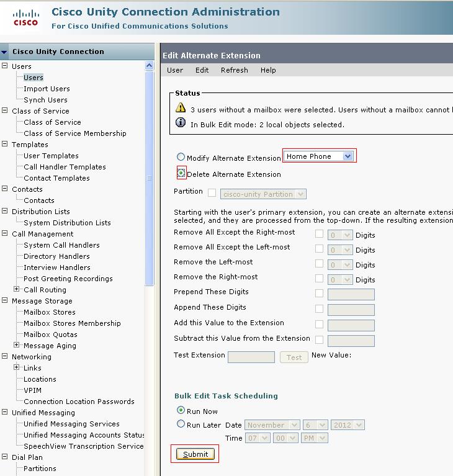Open the AM/PM time dropdown
Viewport: 453px width, 476px height.
[x=314, y=438]
